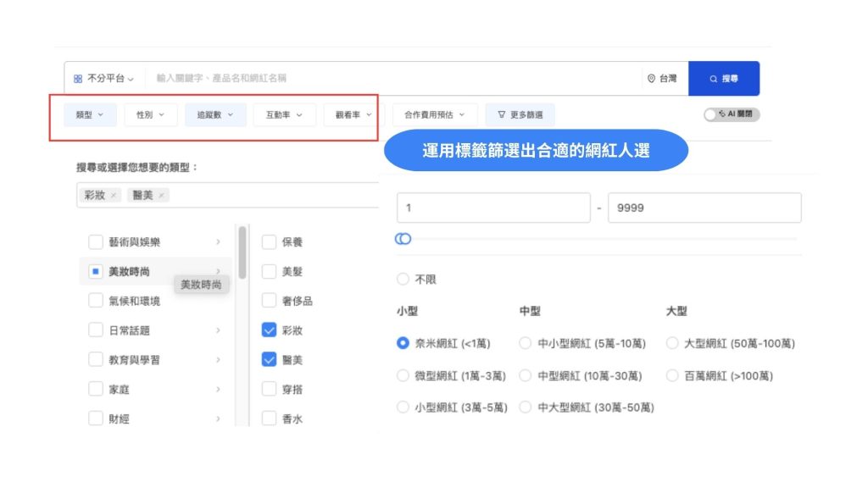Image resolution: width=868 pixels, height=488 pixels.
Task: Select 百萬網紅 (>100萬) radio button
Action: [672, 376]
